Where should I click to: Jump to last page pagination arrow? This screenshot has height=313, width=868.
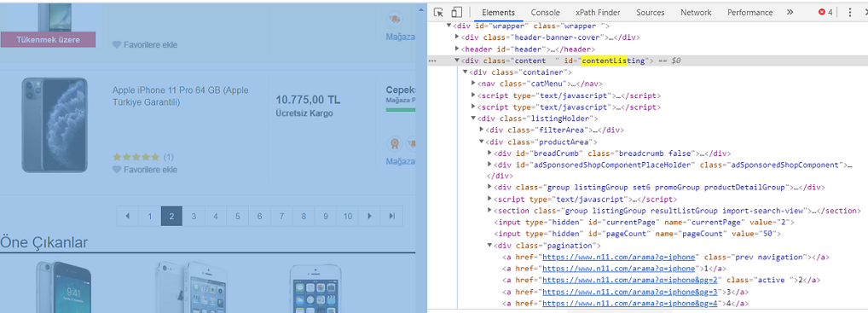[x=392, y=216]
